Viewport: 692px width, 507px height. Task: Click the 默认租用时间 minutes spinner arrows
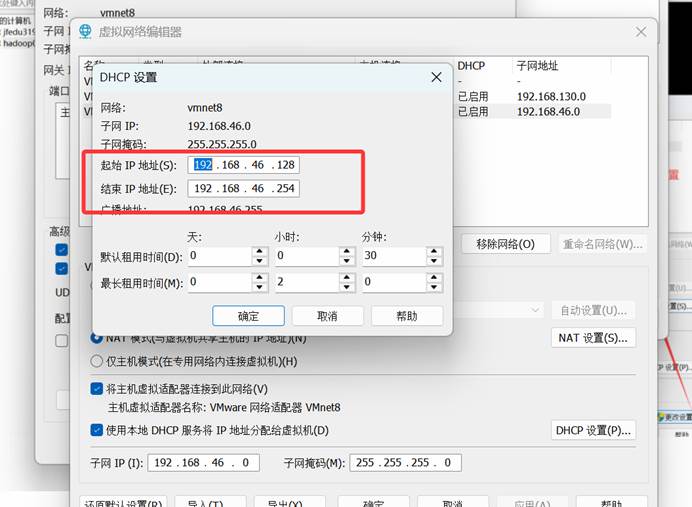pos(434,257)
